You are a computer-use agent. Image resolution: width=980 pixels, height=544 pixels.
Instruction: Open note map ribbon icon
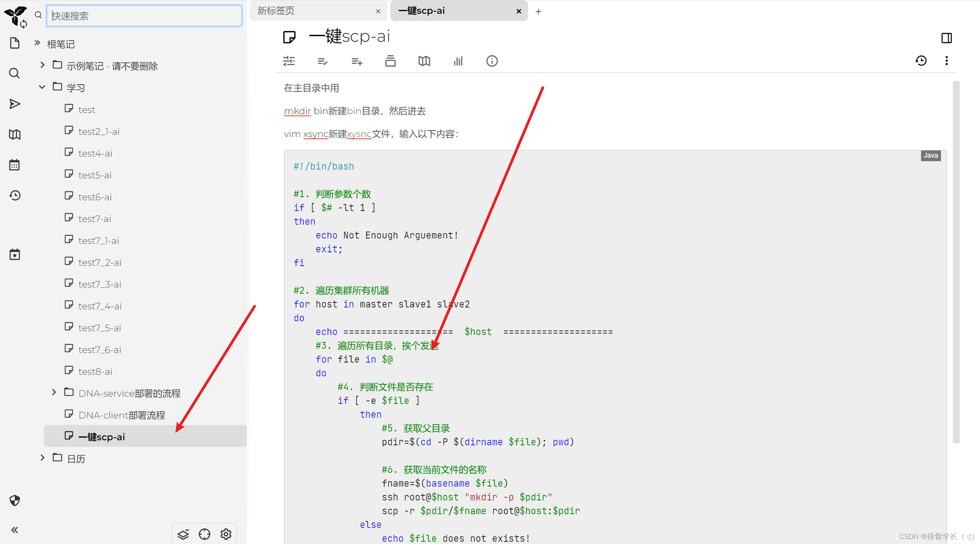(x=424, y=61)
